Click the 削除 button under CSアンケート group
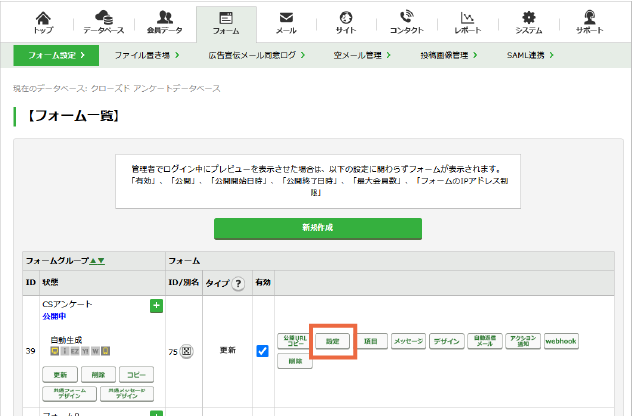Screen dimensions: 632x416 click(98, 375)
